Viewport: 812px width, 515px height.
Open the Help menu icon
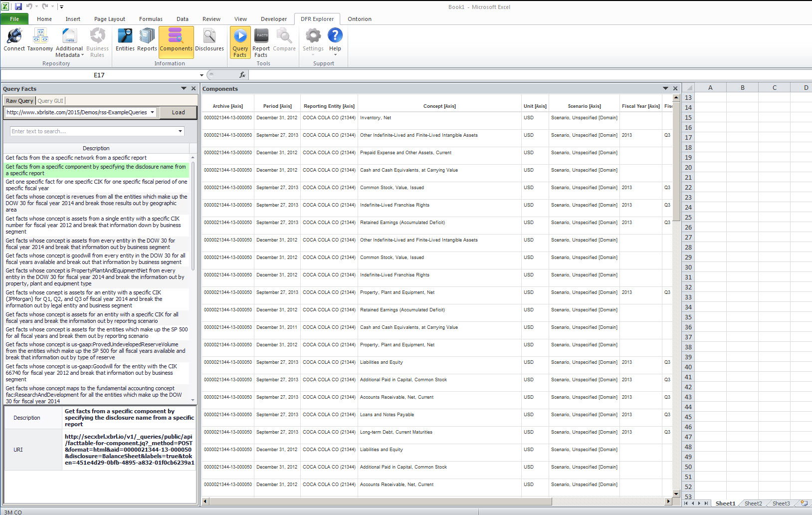pyautogui.click(x=335, y=42)
